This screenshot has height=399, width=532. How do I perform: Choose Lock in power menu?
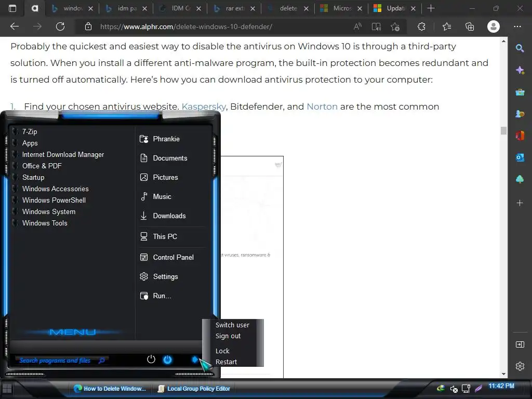coord(222,351)
